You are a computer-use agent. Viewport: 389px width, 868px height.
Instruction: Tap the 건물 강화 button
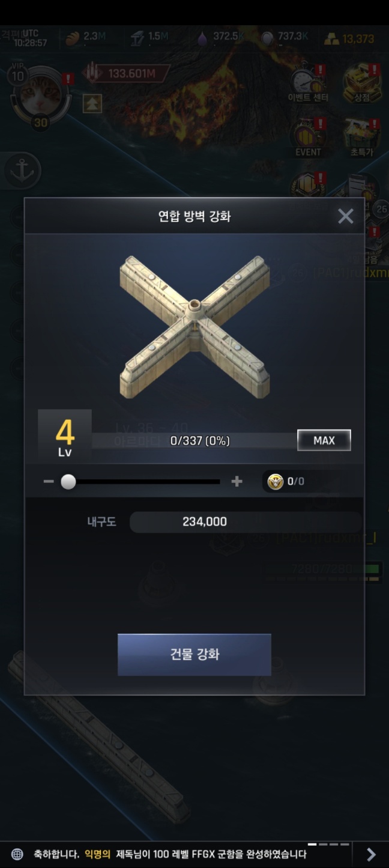pyautogui.click(x=194, y=655)
